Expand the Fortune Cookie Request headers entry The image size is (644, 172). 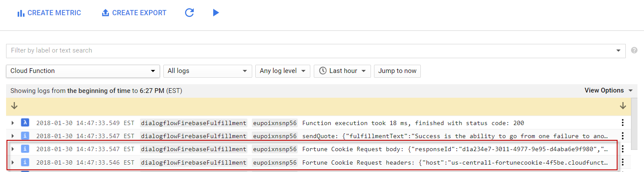point(13,162)
